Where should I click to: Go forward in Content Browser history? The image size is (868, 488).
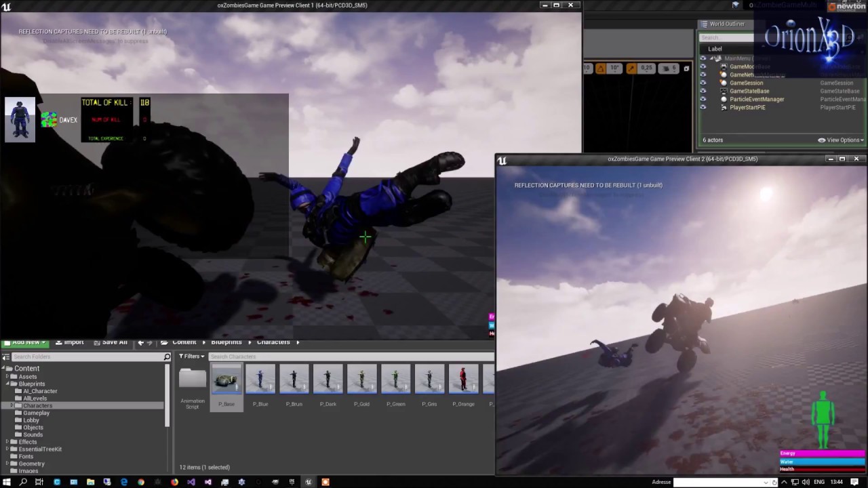(150, 342)
